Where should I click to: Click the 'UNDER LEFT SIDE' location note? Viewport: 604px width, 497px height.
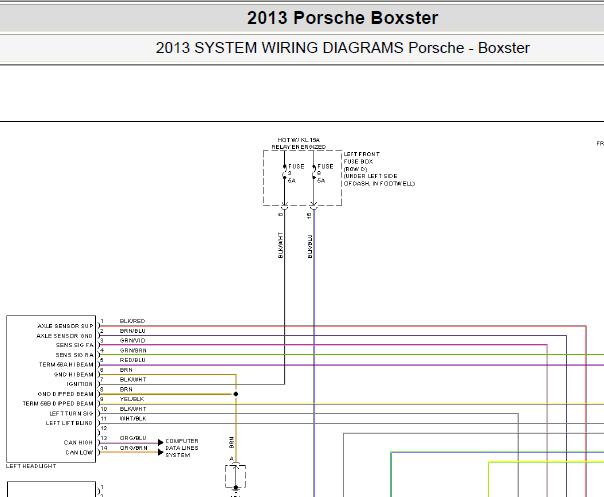(370, 176)
